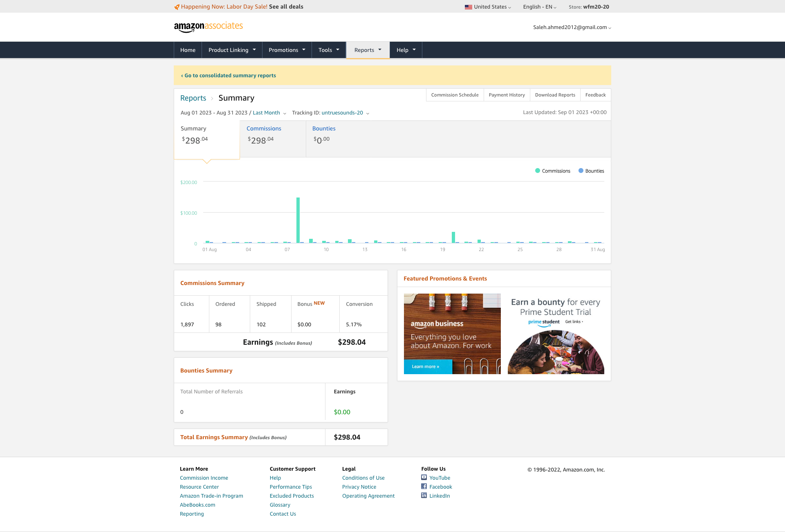
Task: Click See all deals link
Action: click(286, 7)
